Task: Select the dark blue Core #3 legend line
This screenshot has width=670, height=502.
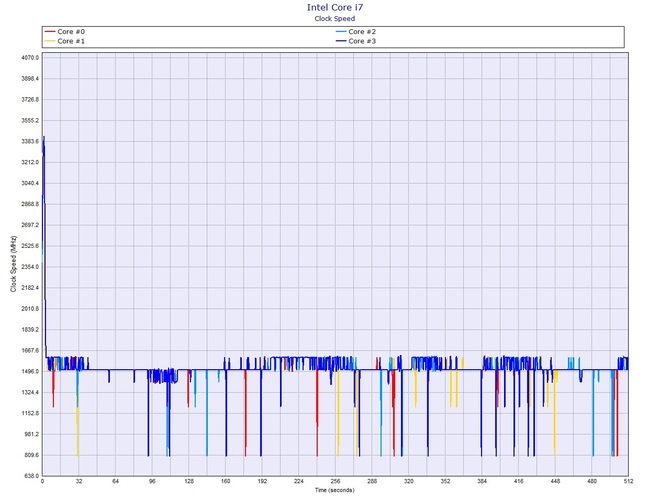Action: (x=341, y=41)
